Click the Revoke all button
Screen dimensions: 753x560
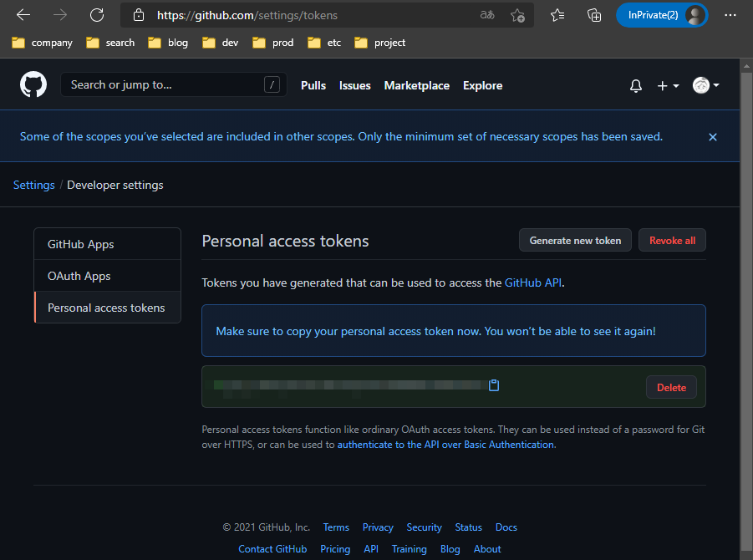click(x=672, y=240)
